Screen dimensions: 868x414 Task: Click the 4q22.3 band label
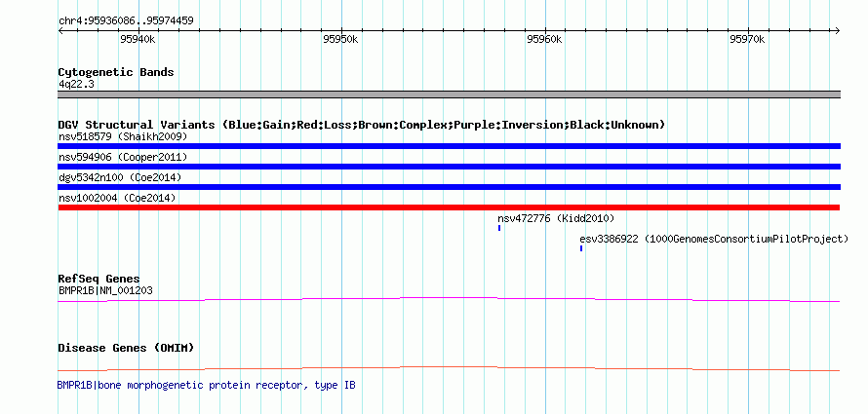coord(77,84)
